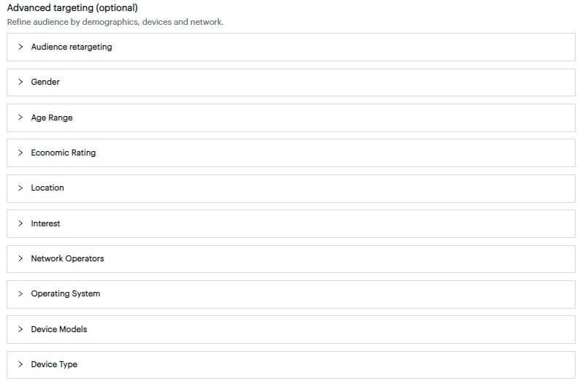Screen dimensions: 588x389
Task: Click the Location chevron arrow
Action: click(20, 188)
